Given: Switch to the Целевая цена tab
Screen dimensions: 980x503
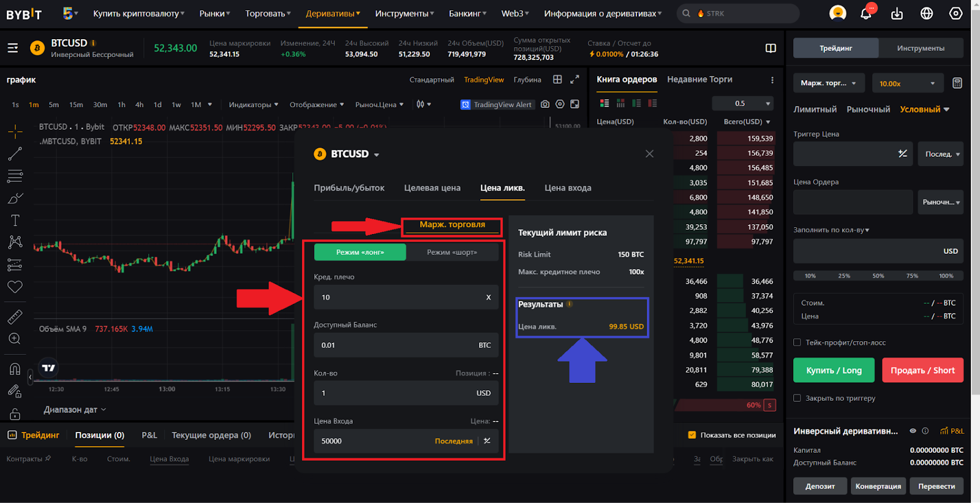Looking at the screenshot, I should (x=432, y=188).
